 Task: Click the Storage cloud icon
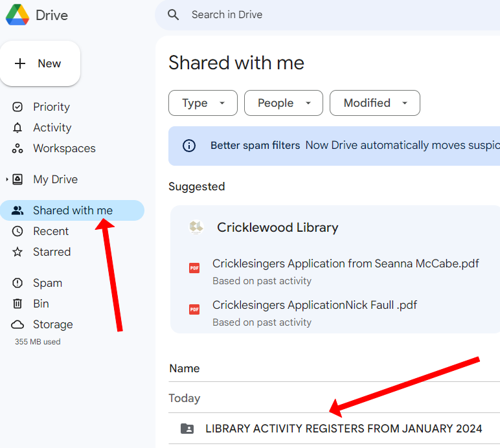(18, 324)
